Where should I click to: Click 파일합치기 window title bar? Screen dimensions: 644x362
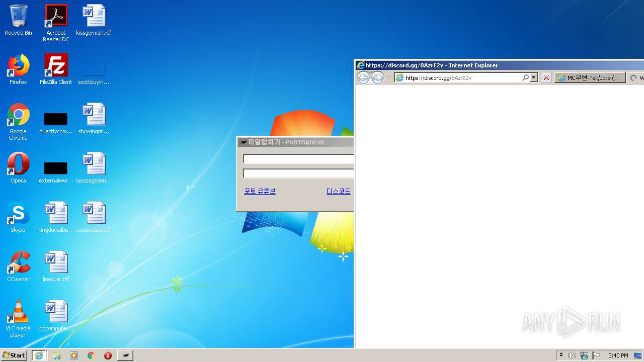tap(296, 142)
